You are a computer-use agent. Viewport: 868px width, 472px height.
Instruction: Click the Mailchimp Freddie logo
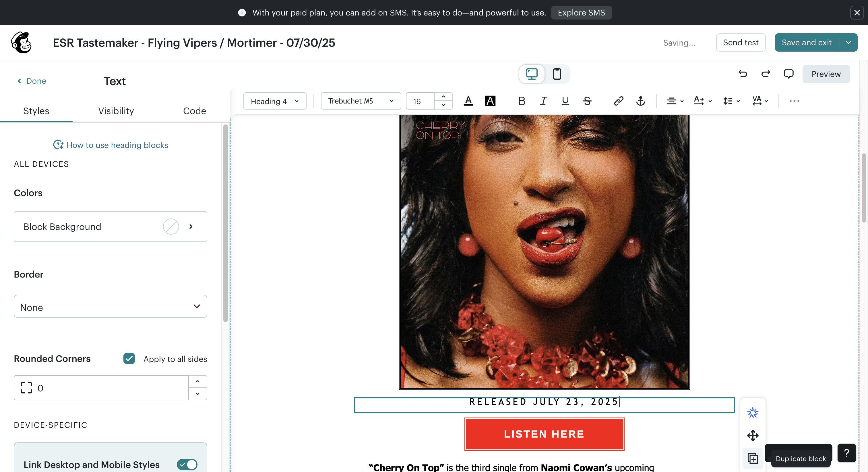(21, 42)
